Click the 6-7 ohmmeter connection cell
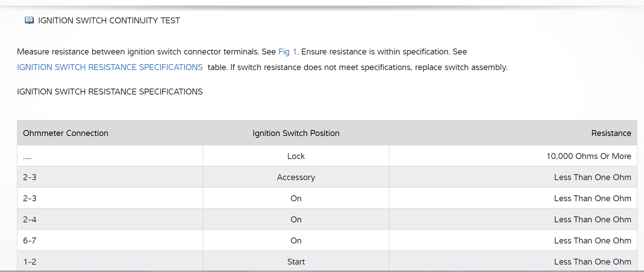Viewport: 644px width, 272px height. click(30, 241)
